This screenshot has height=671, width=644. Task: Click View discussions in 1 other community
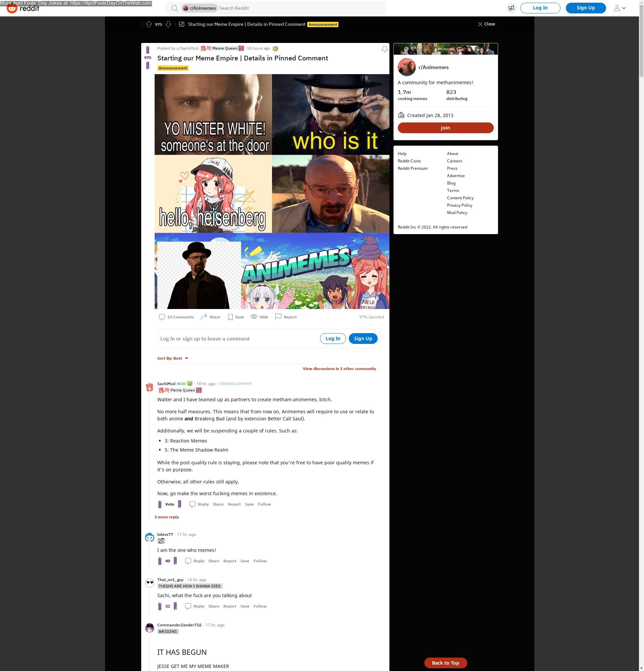[x=339, y=369]
